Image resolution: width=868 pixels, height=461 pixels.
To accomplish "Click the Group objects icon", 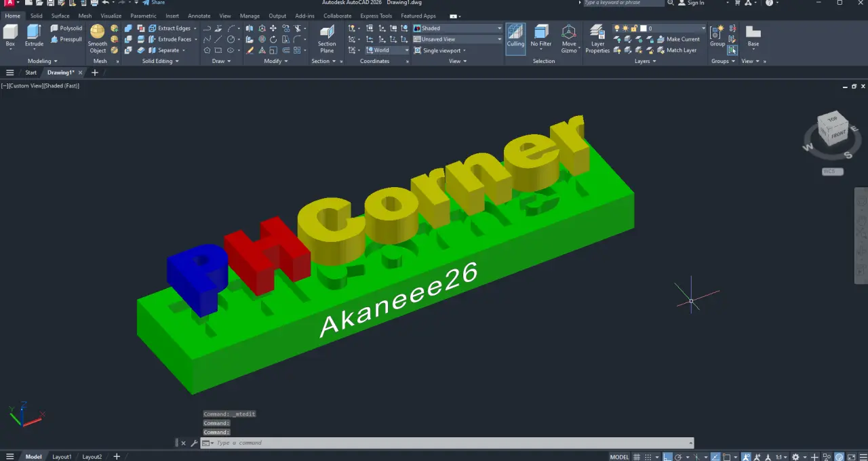I will [717, 35].
